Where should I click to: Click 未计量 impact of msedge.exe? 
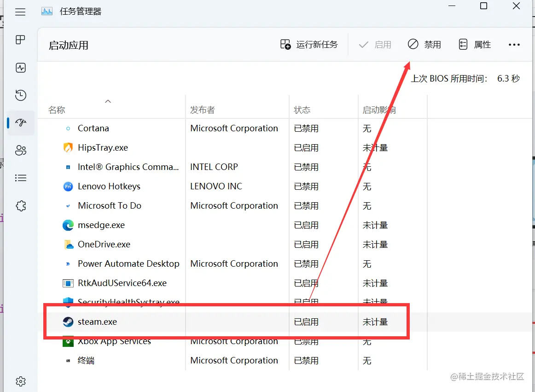(x=375, y=225)
